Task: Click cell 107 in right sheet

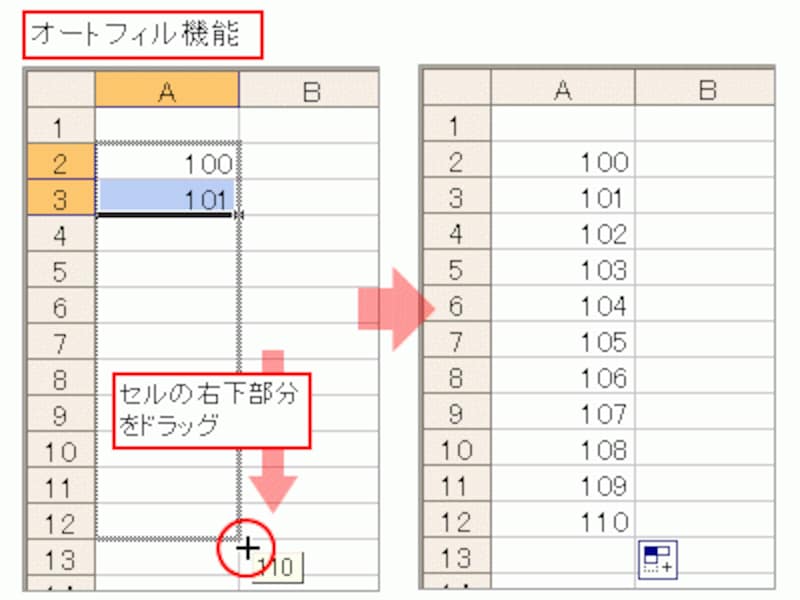Action: point(563,412)
